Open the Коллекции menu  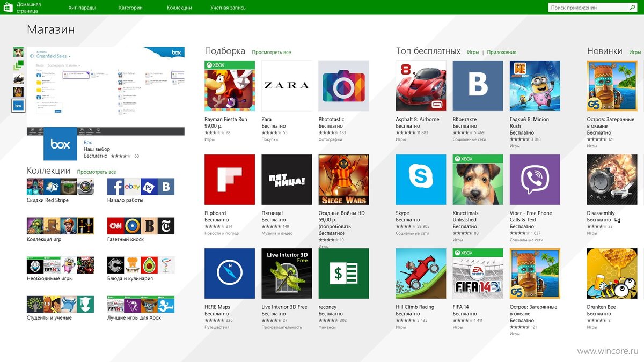click(179, 8)
